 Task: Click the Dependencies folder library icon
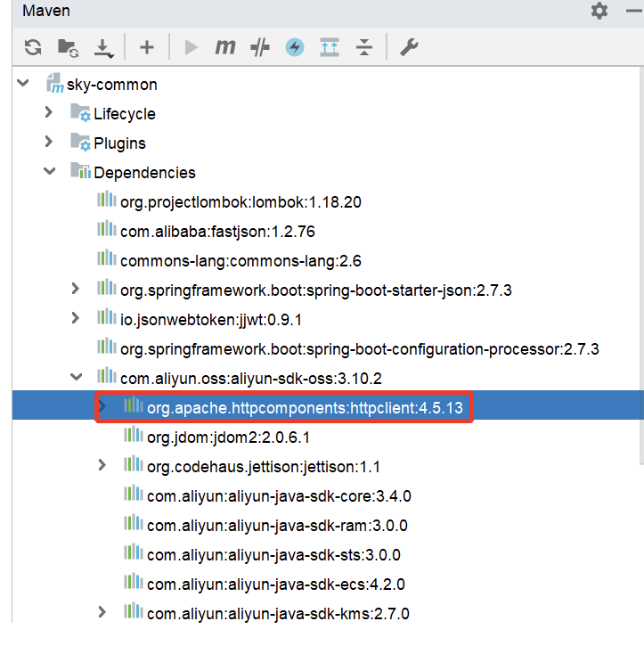pyautogui.click(x=80, y=170)
